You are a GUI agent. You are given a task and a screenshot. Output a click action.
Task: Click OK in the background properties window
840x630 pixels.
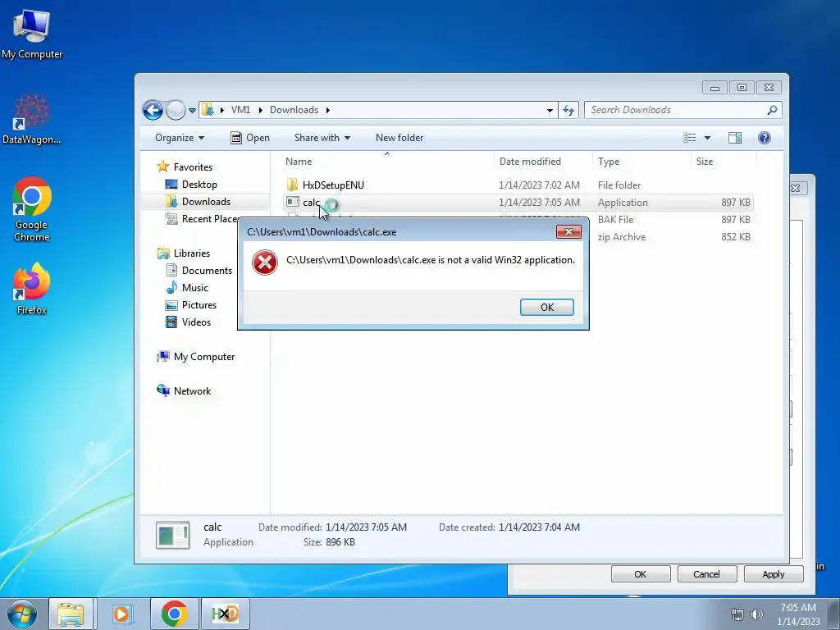point(640,573)
